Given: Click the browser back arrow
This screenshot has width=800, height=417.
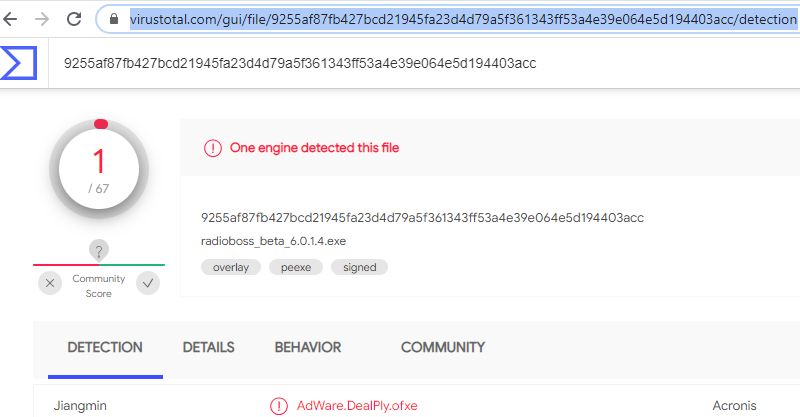Looking at the screenshot, I should pyautogui.click(x=12, y=18).
